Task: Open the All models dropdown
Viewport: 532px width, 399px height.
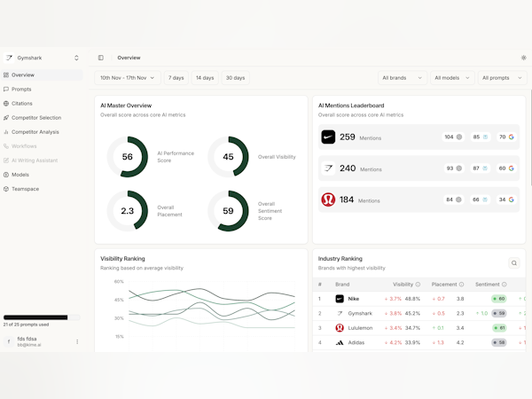Action: (x=452, y=78)
